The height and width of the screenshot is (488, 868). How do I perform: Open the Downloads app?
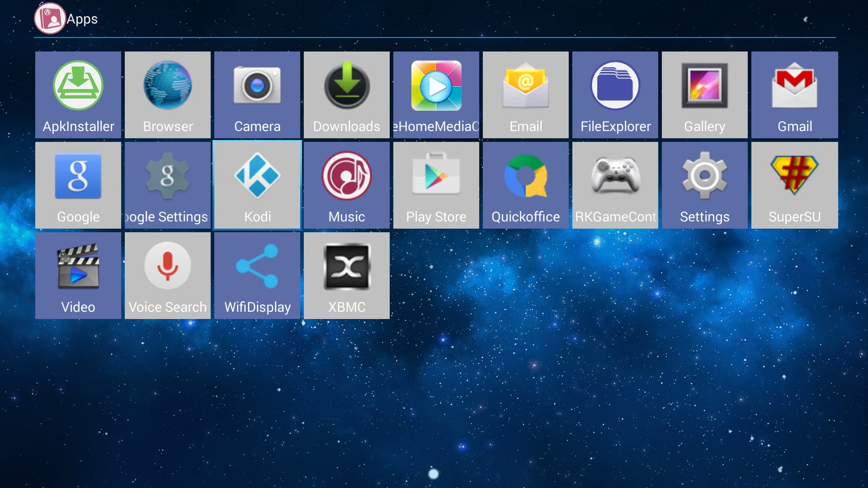[x=347, y=95]
